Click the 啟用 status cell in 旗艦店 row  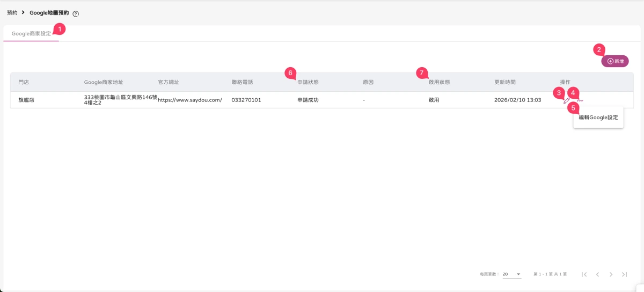[434, 100]
